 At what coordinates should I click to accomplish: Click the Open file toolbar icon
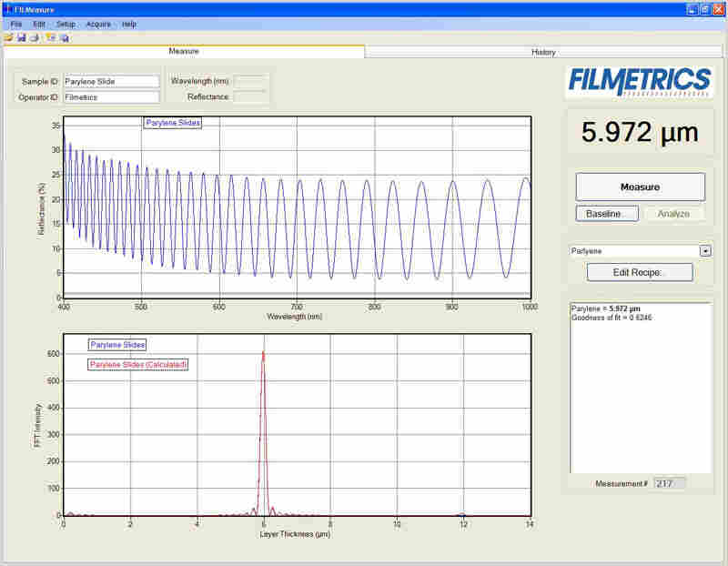8,37
